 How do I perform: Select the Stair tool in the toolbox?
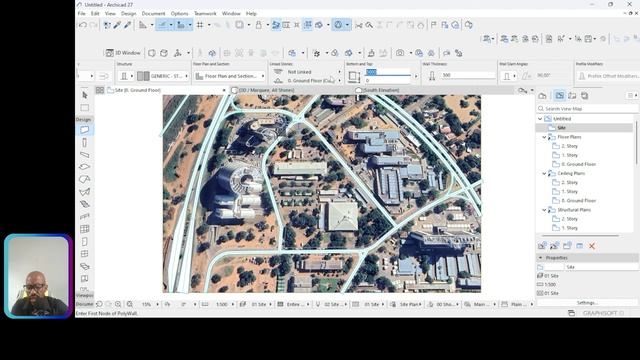click(84, 204)
